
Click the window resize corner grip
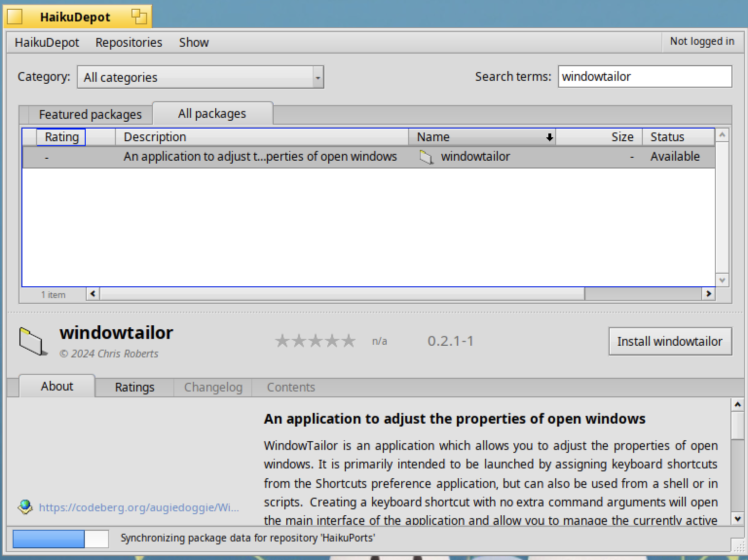[739, 546]
